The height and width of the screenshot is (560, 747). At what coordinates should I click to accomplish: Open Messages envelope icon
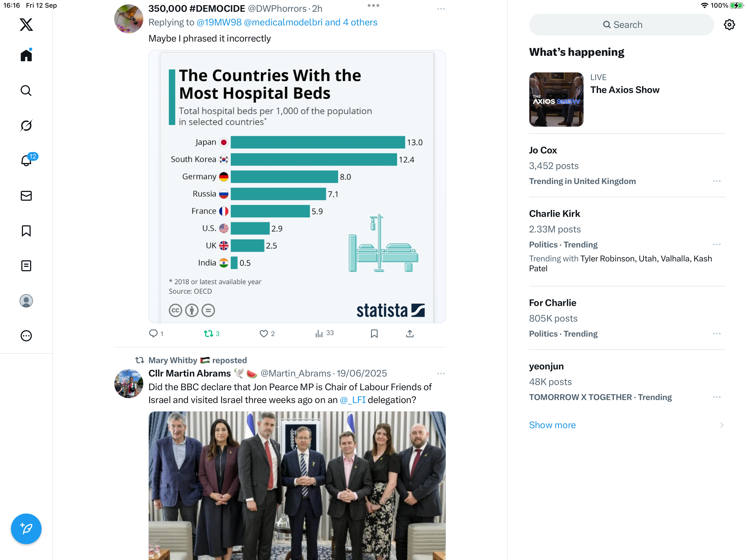(x=26, y=196)
